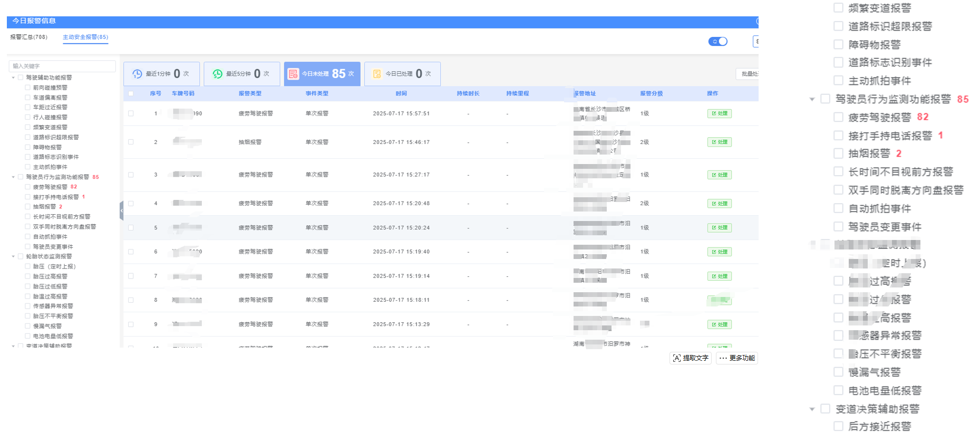Collapse large 变道决策辅助报警 node on right
The height and width of the screenshot is (432, 980).
pyautogui.click(x=812, y=409)
